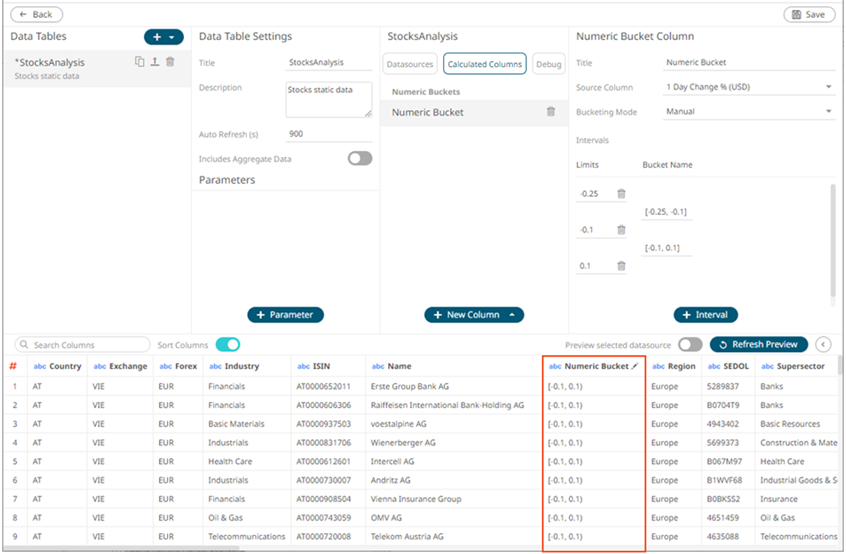Click the Refresh Preview button

(759, 344)
